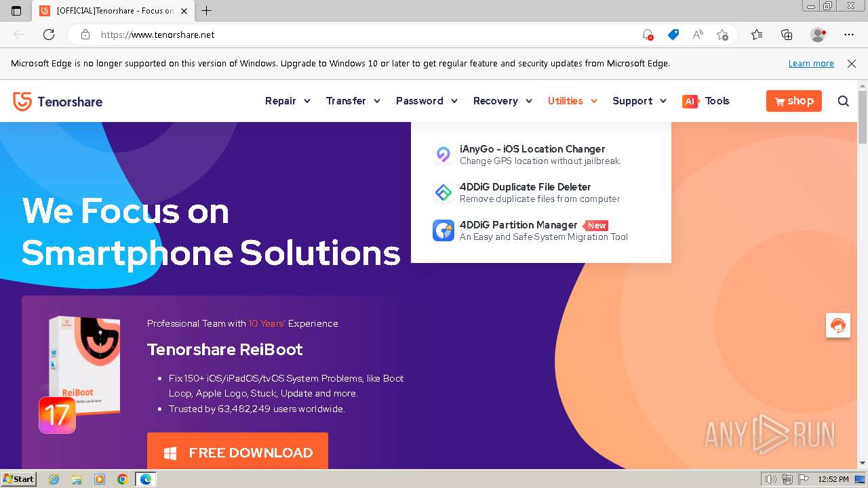Screen dimensions: 868x488
Task: Refresh the page in Edge
Action: [x=49, y=35]
